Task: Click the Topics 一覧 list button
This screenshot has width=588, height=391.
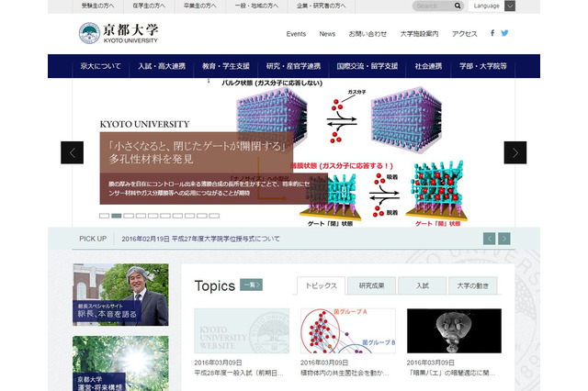Action: pyautogui.click(x=251, y=285)
